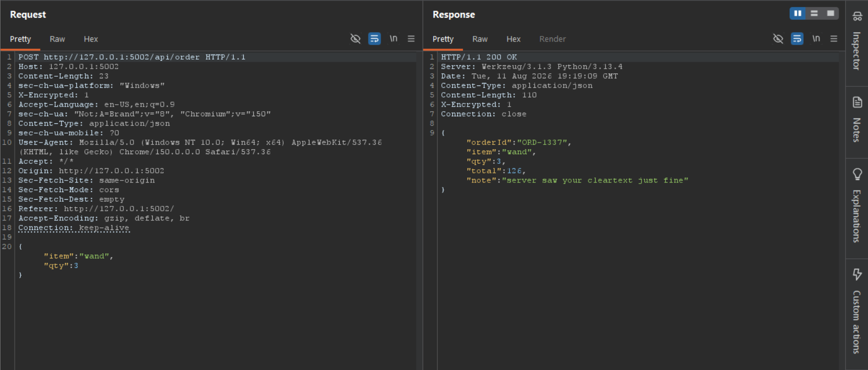This screenshot has width=868, height=370.
Task: Click the Date header line in Response
Action: 529,76
